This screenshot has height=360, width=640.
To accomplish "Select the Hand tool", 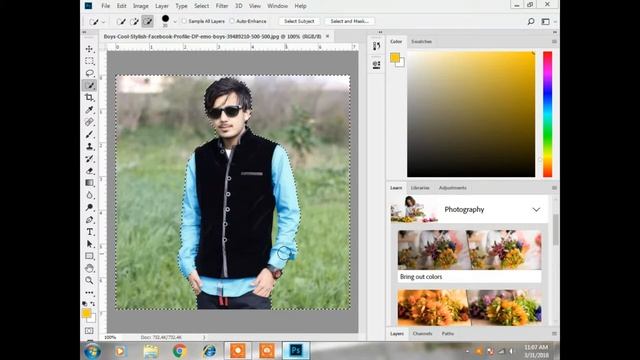I will pos(89,268).
